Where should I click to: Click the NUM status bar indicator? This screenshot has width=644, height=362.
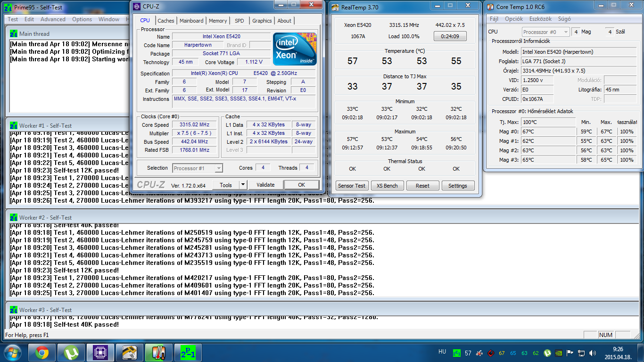606,335
